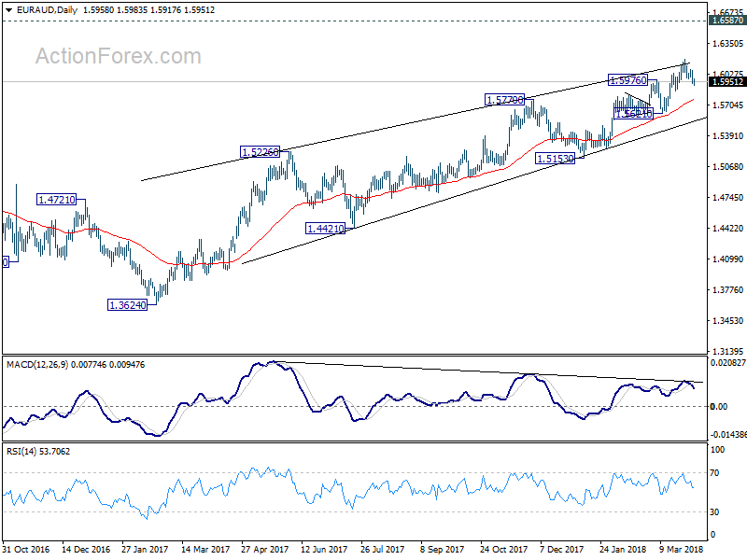Click the RSI(14) 53.7062 indicator label
Image resolution: width=747 pixels, height=560 pixels.
(x=38, y=452)
